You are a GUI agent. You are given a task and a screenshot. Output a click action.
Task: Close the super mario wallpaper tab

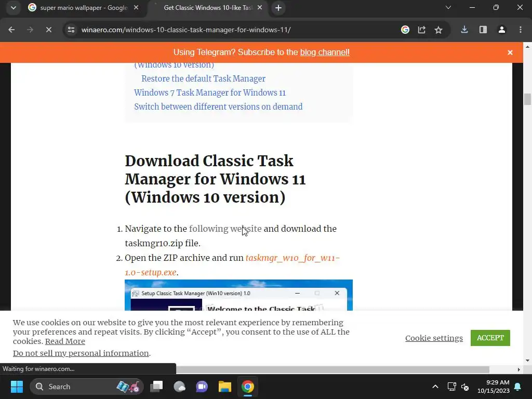pyautogui.click(x=136, y=7)
